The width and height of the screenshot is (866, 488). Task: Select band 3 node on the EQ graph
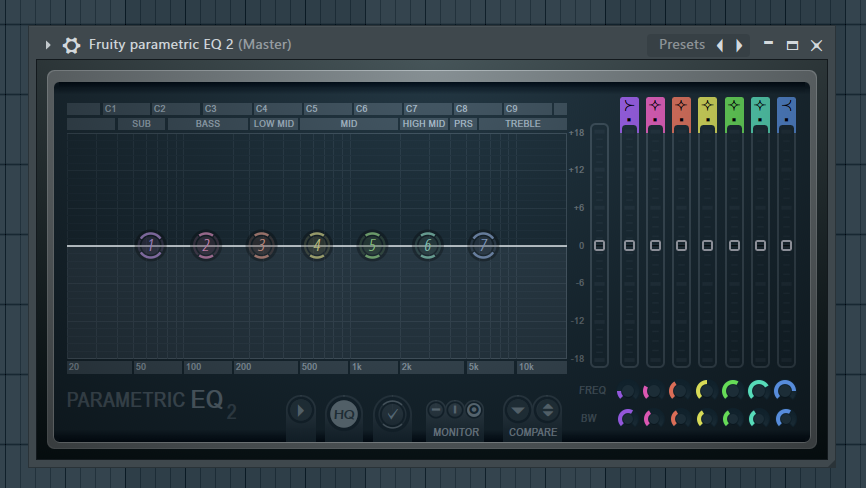(x=262, y=246)
